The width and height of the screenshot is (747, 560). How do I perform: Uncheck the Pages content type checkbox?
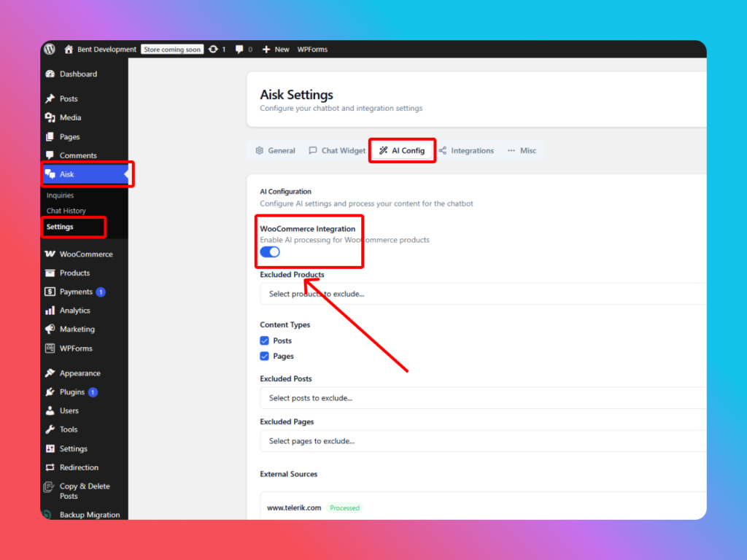click(265, 357)
